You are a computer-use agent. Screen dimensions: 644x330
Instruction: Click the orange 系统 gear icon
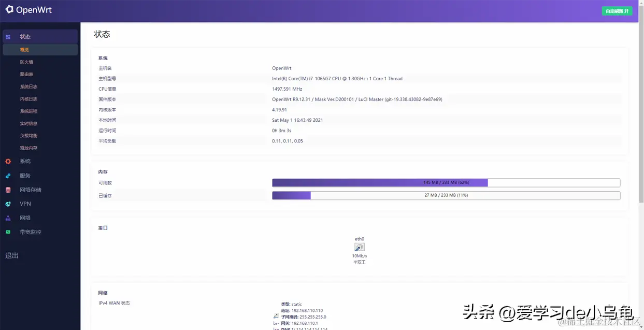tap(7, 161)
